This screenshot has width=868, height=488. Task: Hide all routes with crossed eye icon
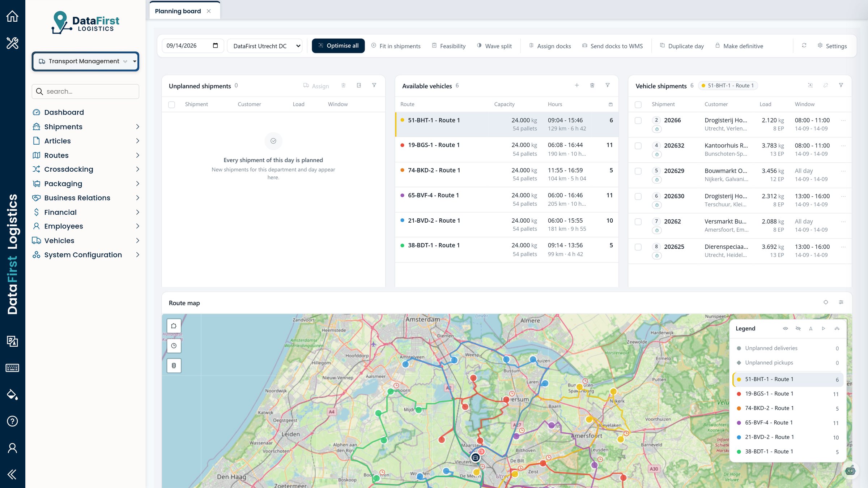(798, 329)
